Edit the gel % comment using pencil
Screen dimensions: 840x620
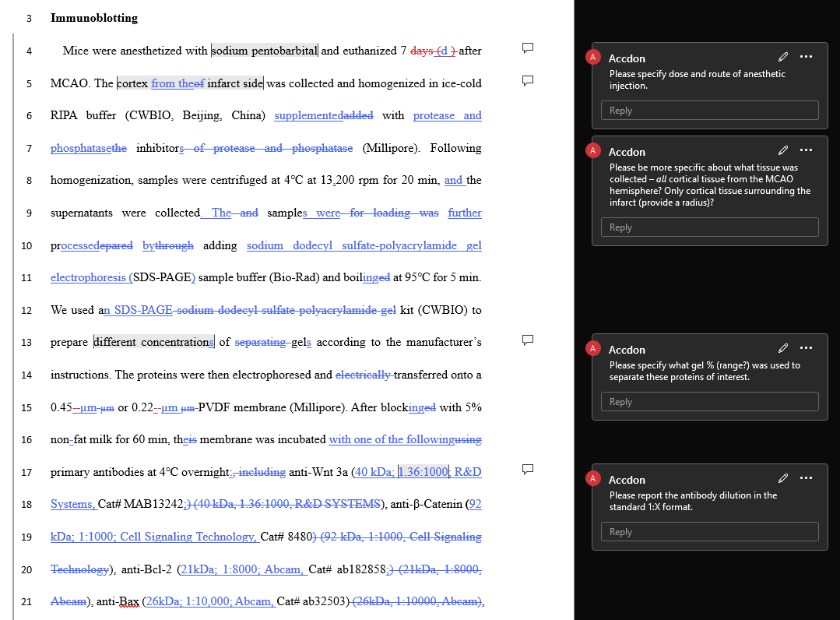(x=783, y=348)
